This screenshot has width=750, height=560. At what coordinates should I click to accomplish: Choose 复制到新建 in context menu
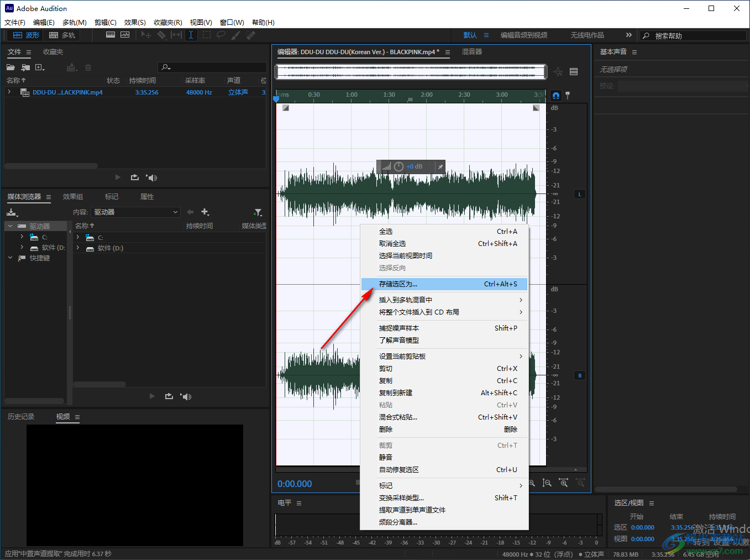tap(444, 393)
